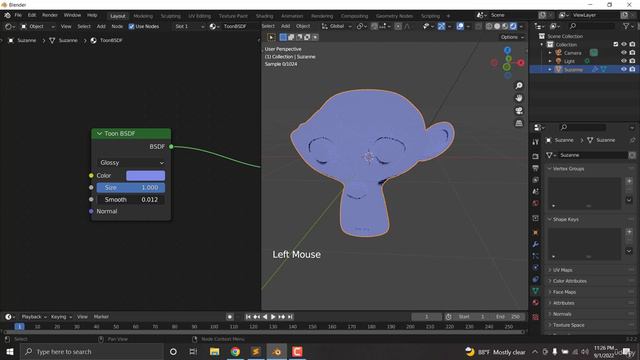This screenshot has height=360, width=640.
Task: Open the Render properties tab icon
Action: (x=536, y=156)
